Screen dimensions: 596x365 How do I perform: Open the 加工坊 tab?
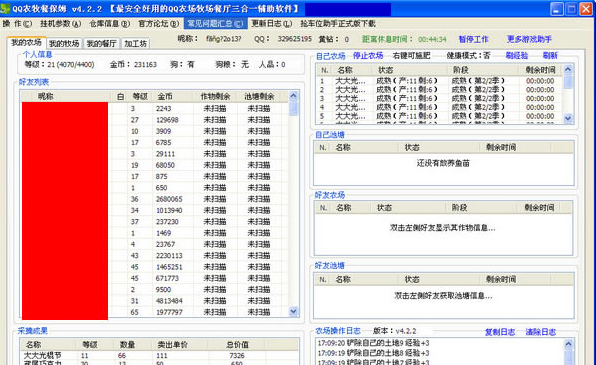coord(135,44)
